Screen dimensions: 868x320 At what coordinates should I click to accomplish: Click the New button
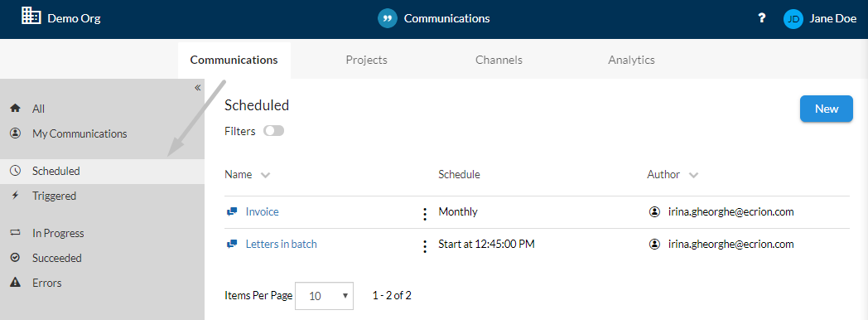click(x=827, y=109)
